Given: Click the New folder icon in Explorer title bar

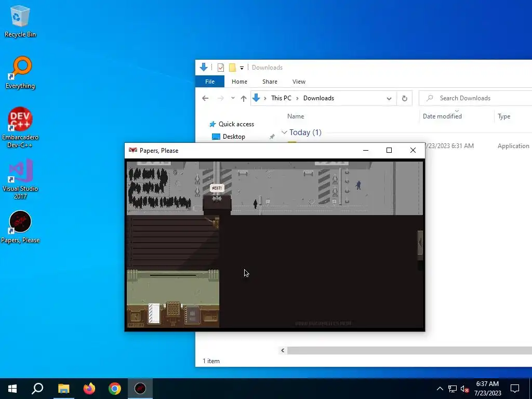Looking at the screenshot, I should (x=232, y=68).
